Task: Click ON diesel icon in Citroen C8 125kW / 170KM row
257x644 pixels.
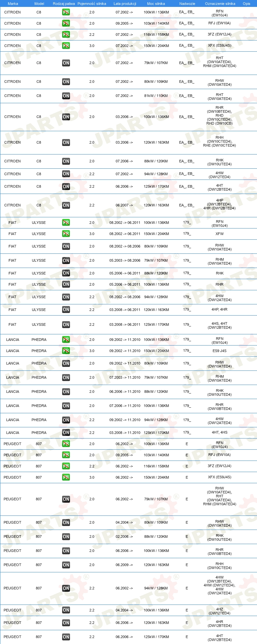Action: point(66,186)
